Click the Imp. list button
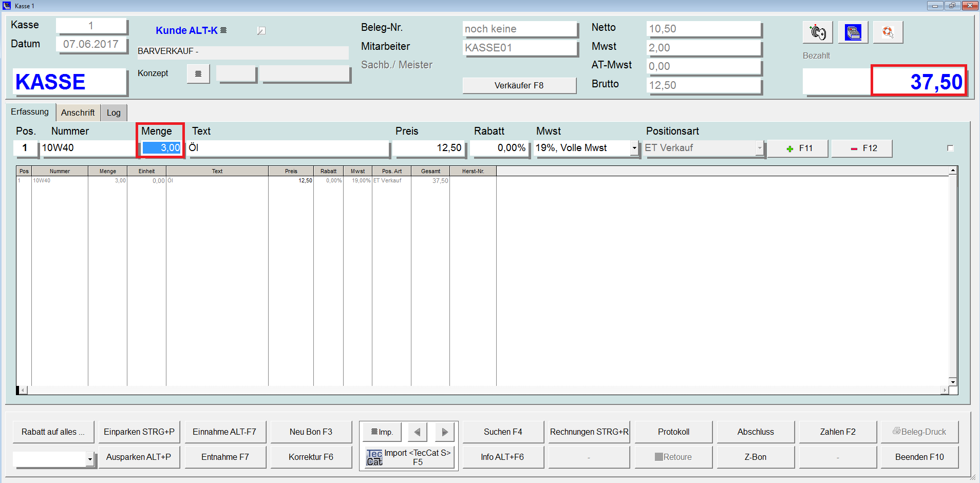The image size is (980, 483). (382, 432)
